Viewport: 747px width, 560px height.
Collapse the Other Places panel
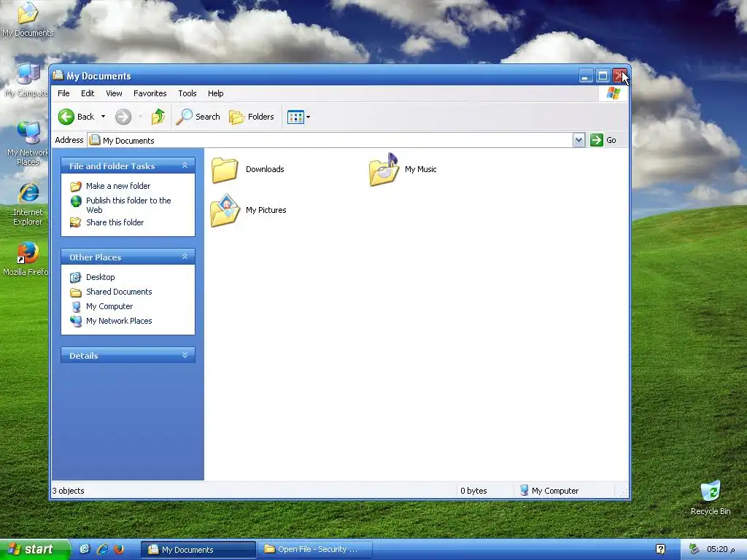point(185,257)
